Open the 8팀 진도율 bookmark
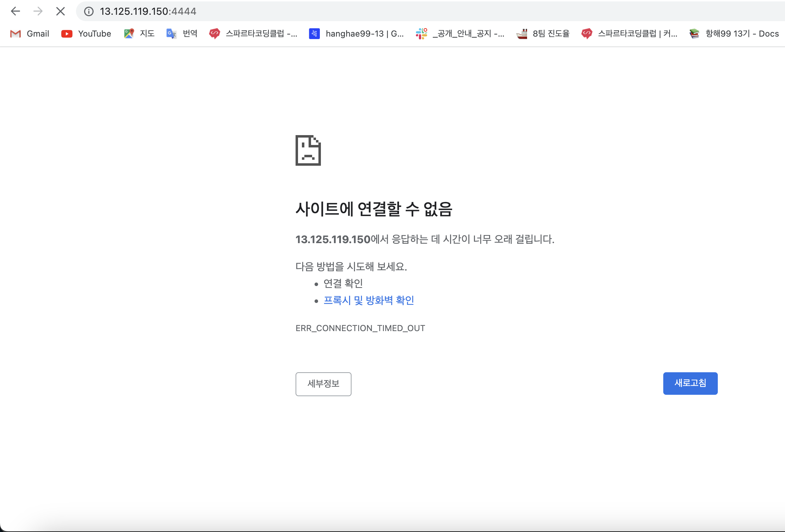785x532 pixels. [x=543, y=33]
